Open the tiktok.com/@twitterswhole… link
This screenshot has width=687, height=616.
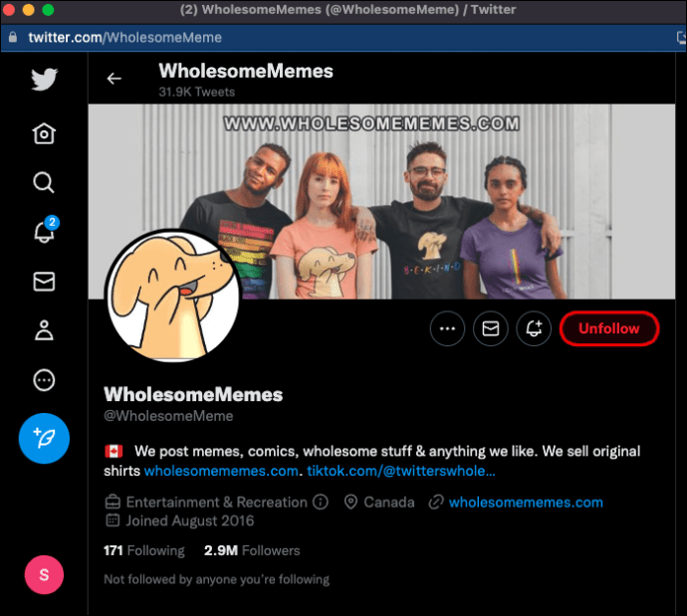coord(401,471)
